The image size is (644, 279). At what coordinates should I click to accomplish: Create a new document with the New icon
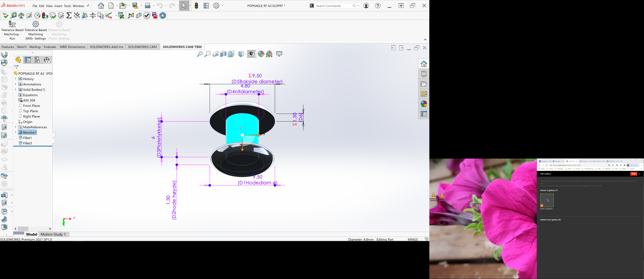(x=111, y=6)
